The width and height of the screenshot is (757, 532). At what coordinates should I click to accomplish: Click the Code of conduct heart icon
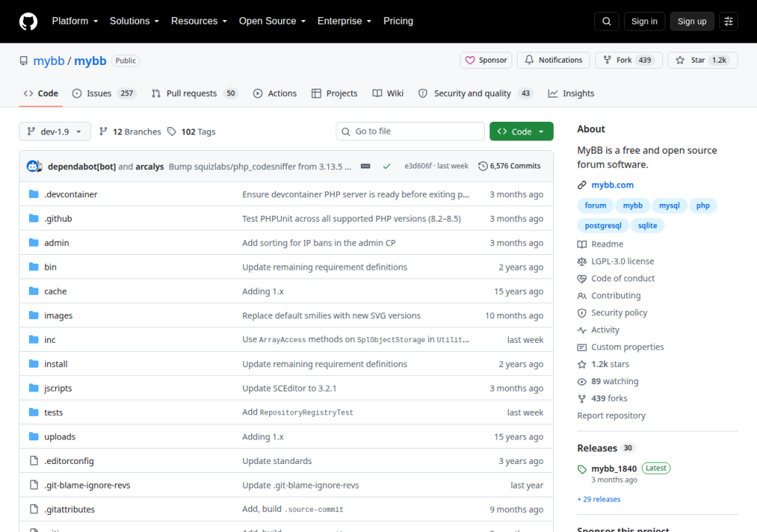pos(582,279)
